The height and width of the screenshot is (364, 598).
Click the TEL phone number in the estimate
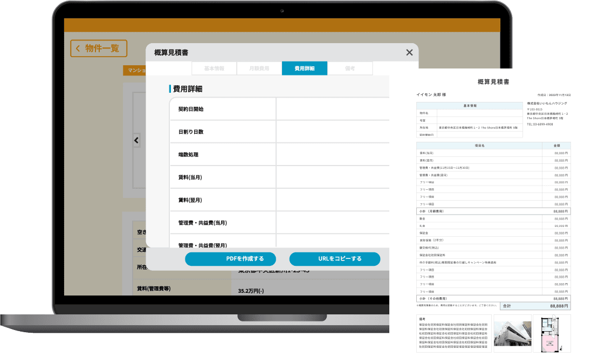pos(540,124)
